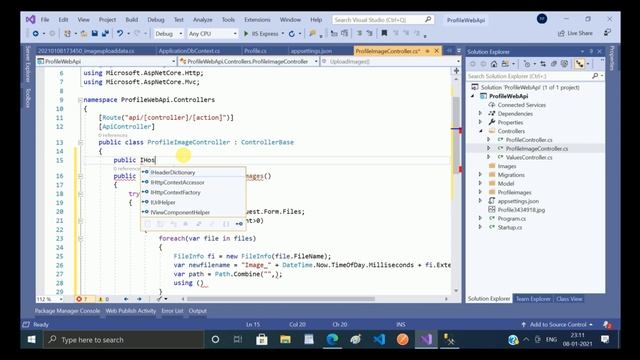
Task: Expand the Startup.cs node
Action: (x=480, y=227)
